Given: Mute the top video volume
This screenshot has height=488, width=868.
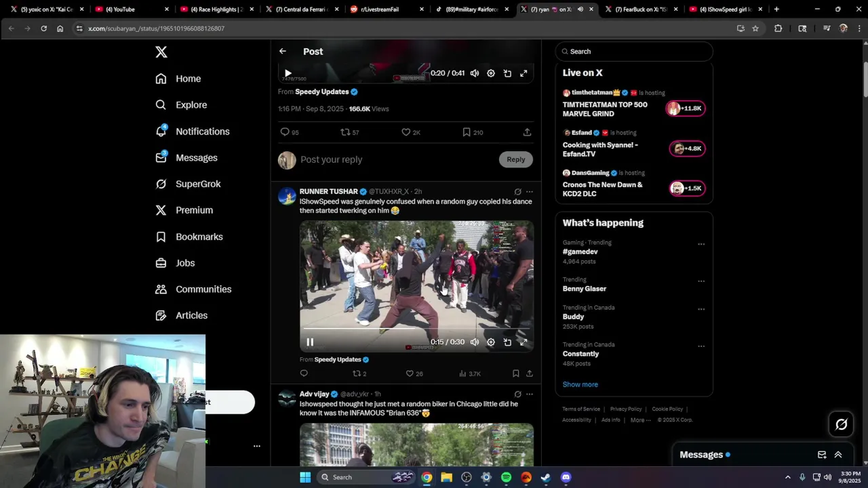Looking at the screenshot, I should click(x=475, y=73).
